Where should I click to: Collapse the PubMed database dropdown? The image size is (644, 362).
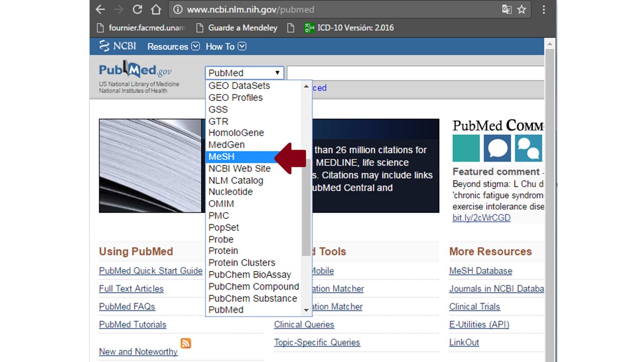coord(245,73)
